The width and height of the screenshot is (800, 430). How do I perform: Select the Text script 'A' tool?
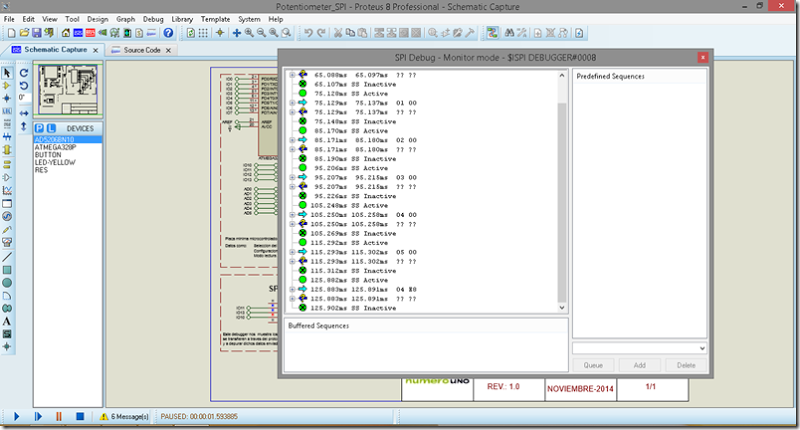coord(7,320)
